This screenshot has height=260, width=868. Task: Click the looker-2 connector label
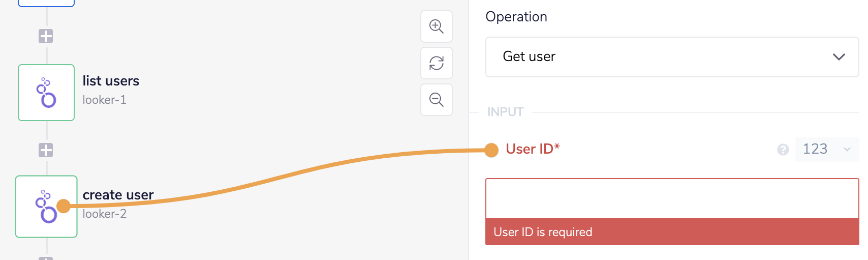105,214
